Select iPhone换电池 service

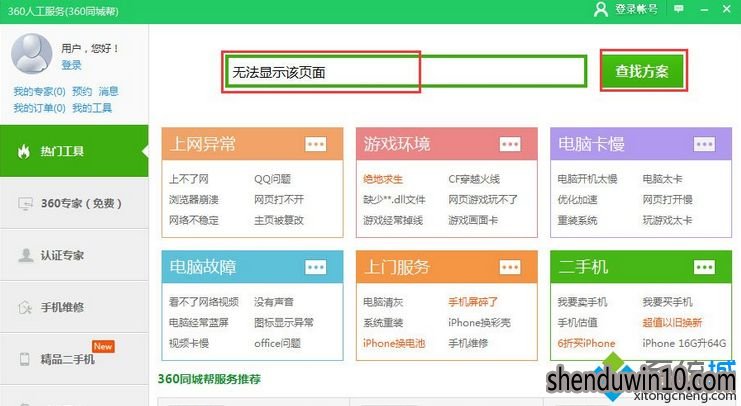click(x=394, y=343)
